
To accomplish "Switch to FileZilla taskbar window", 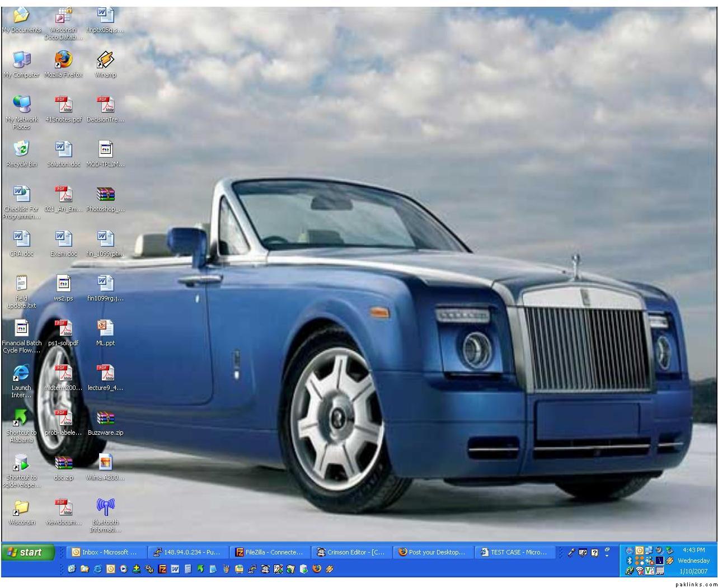I will pyautogui.click(x=269, y=552).
